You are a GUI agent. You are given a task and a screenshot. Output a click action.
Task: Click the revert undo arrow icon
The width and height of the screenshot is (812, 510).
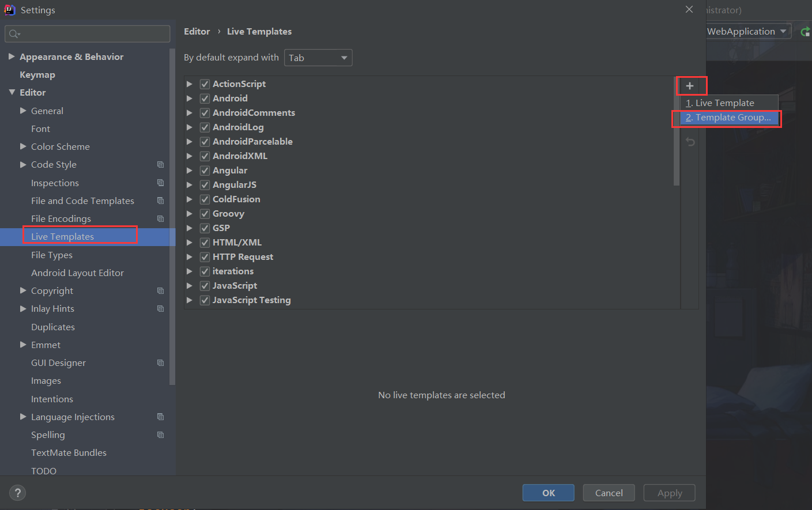(690, 142)
